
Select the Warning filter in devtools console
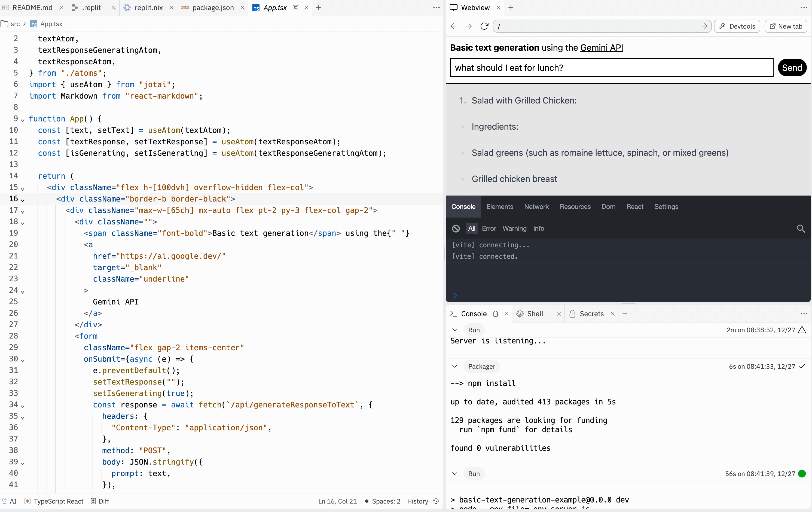coord(514,228)
